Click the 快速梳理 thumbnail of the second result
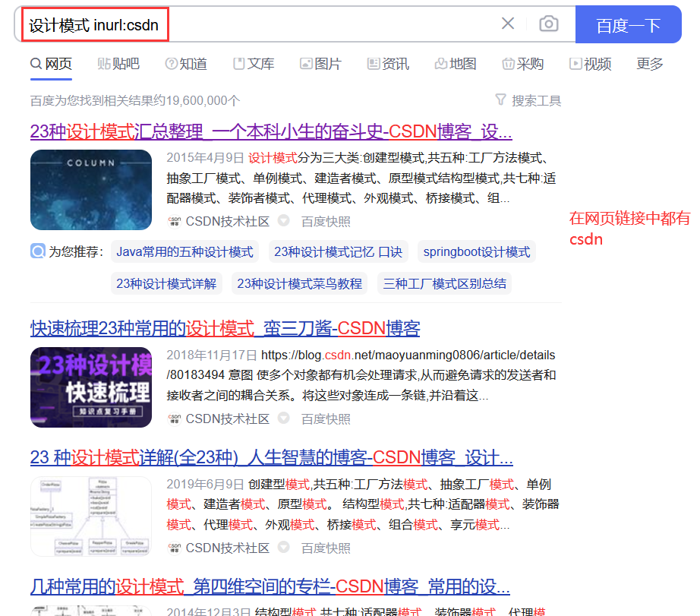This screenshot has height=616, width=700. click(91, 387)
